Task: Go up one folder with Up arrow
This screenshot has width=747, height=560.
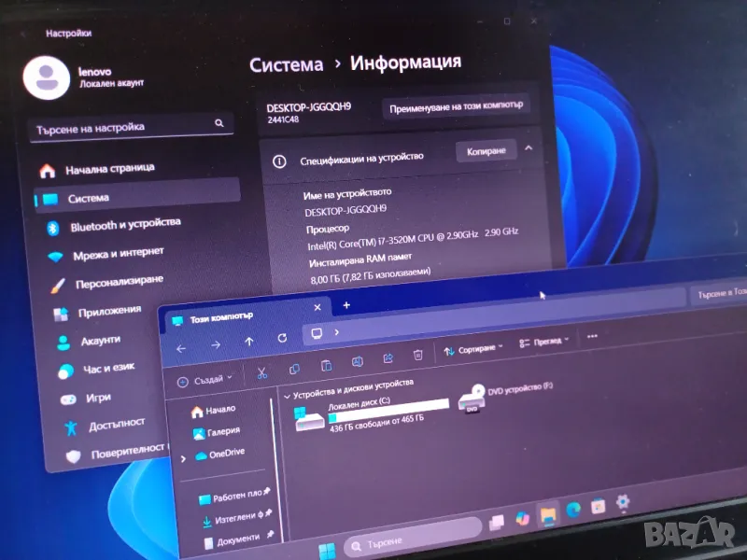Action: (248, 342)
